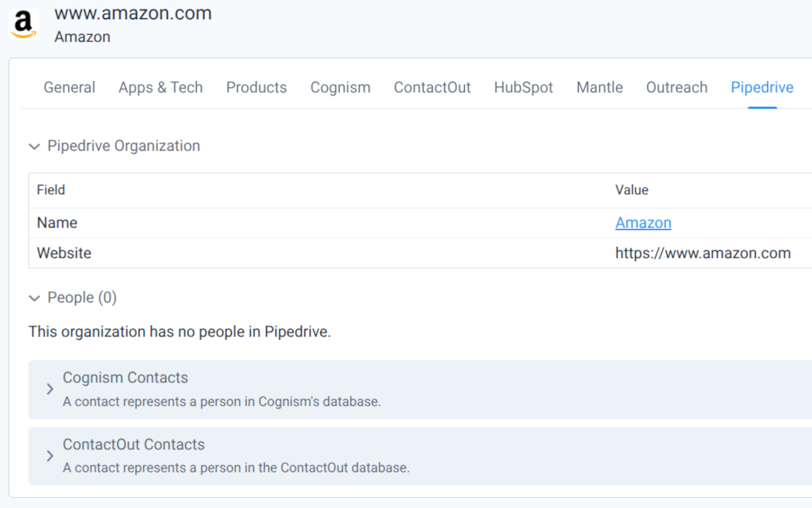Click the Amazon logo icon
Image resolution: width=812 pixels, height=508 pixels.
(x=23, y=25)
